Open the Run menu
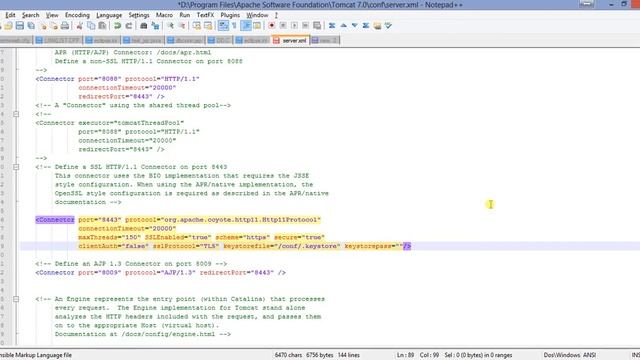Screen dimensions: 640x360 (x=184, y=15)
